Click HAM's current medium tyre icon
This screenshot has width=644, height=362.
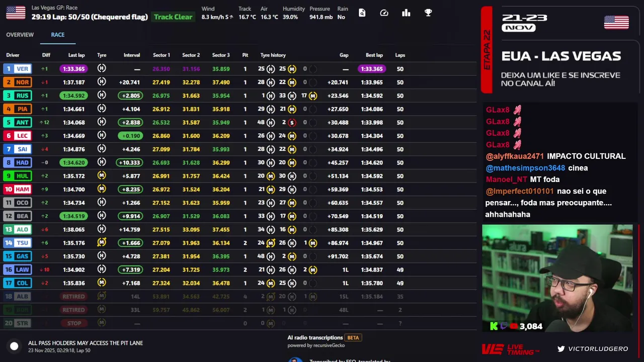[x=102, y=189]
